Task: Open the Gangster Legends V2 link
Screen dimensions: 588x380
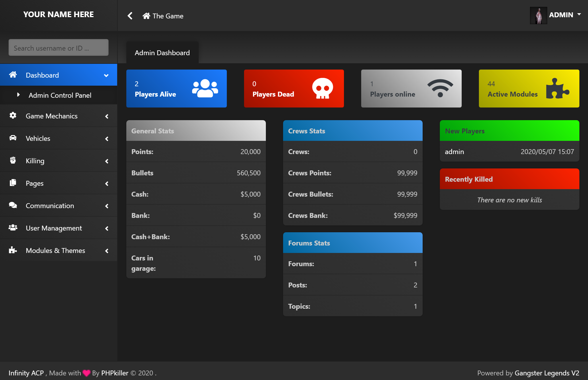Action: [x=547, y=373]
